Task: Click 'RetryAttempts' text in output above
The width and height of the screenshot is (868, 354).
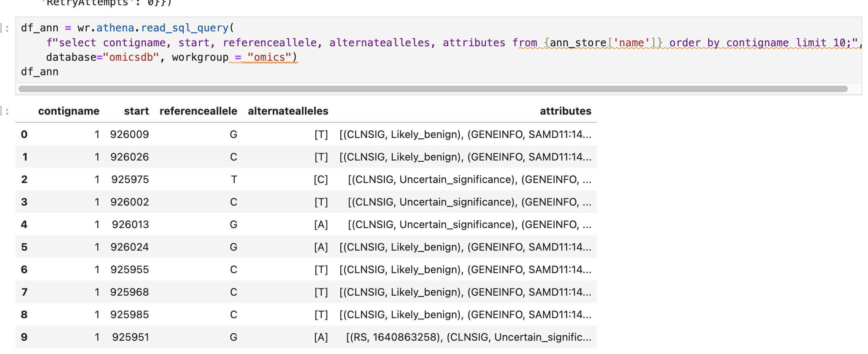Action: tap(88, 3)
